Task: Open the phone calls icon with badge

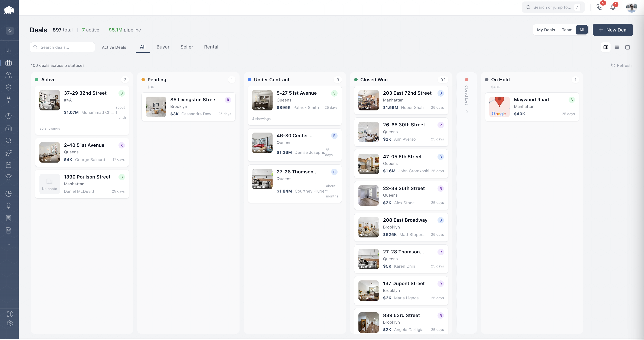Action: (599, 7)
